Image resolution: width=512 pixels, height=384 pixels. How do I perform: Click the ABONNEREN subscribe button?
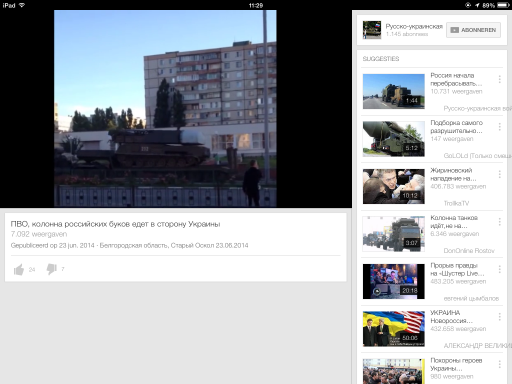coord(473,30)
